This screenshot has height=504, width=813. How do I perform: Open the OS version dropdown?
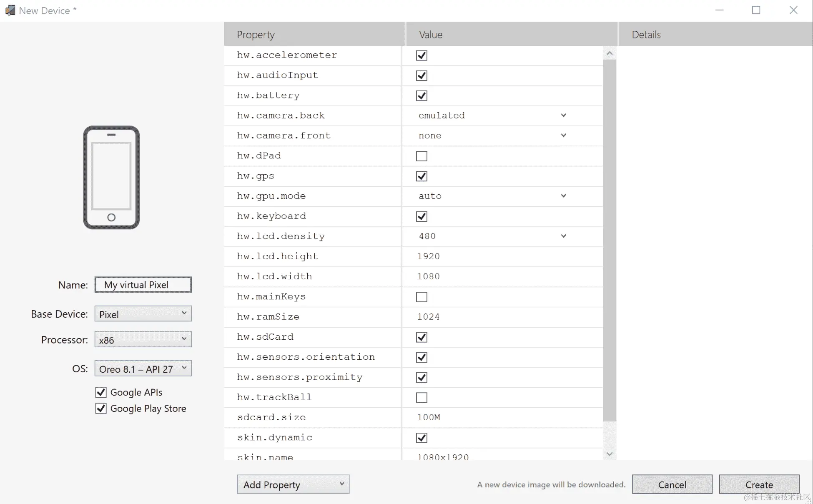click(x=143, y=369)
